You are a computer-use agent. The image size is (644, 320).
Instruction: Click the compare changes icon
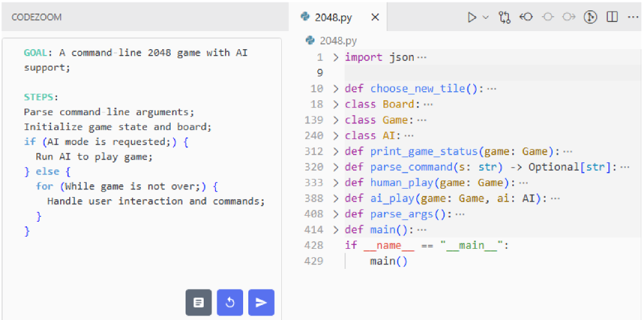click(505, 17)
